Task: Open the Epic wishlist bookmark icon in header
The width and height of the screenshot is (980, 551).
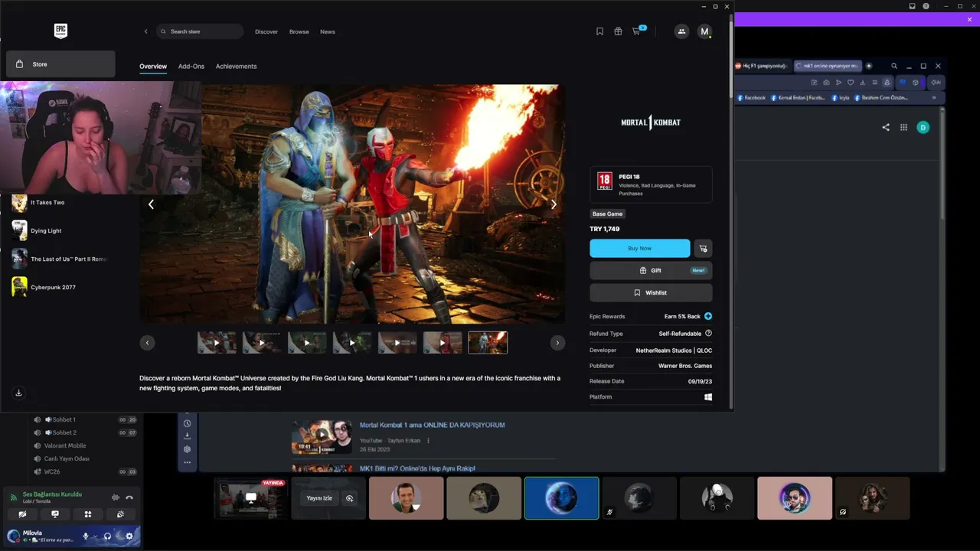Action: [x=599, y=31]
